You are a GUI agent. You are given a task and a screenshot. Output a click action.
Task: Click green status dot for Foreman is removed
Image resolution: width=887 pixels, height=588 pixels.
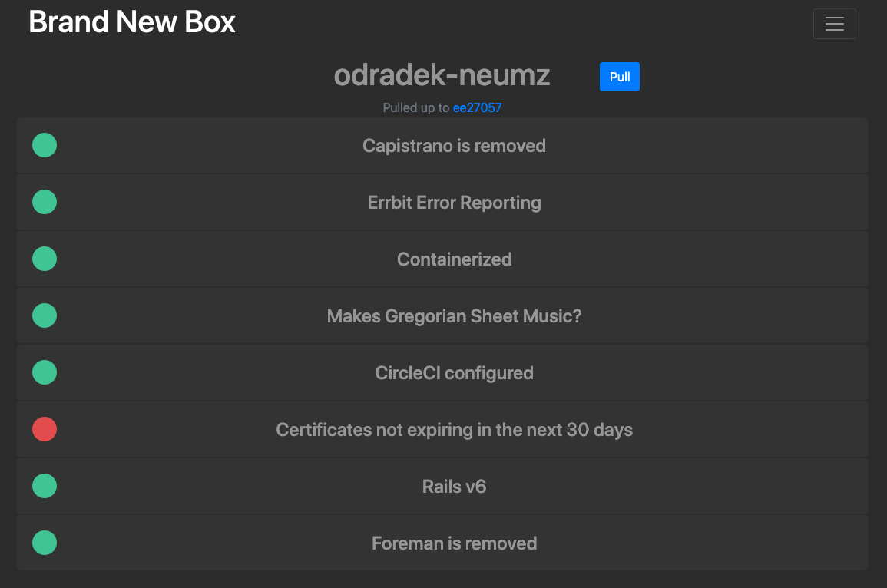(x=45, y=543)
